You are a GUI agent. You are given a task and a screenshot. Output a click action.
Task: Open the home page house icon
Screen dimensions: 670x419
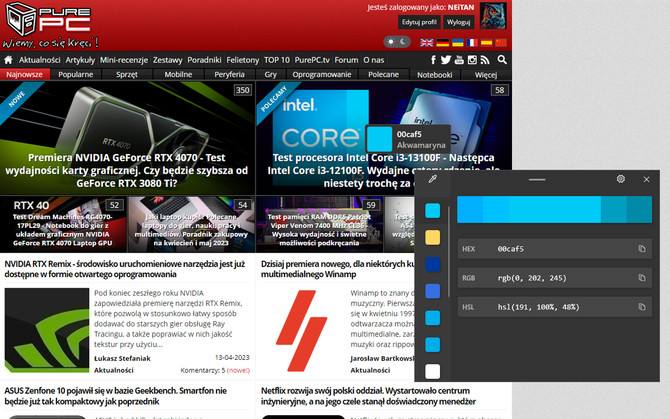[x=8, y=60]
